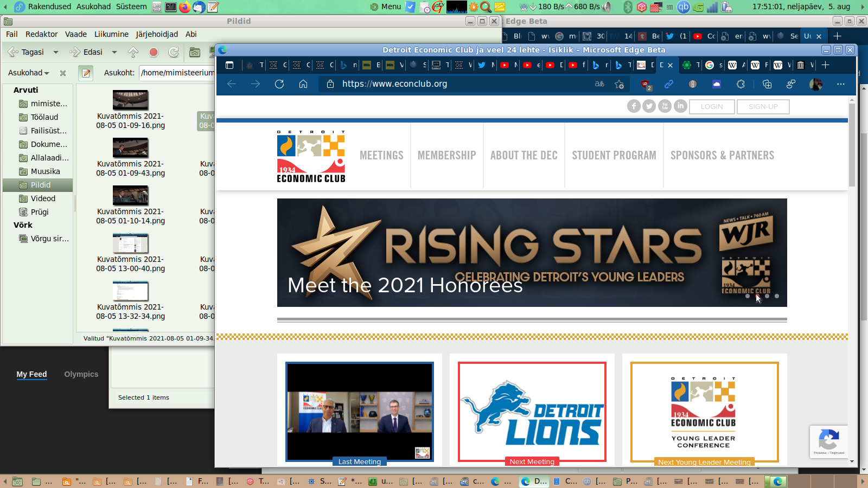Open Prügi trash in sidebar

point(38,212)
